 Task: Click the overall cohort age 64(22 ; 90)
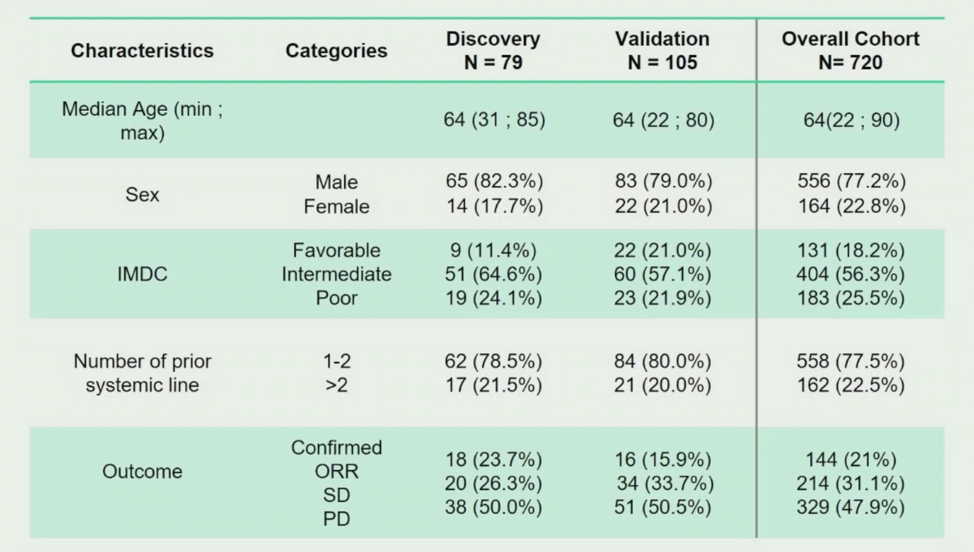[851, 120]
